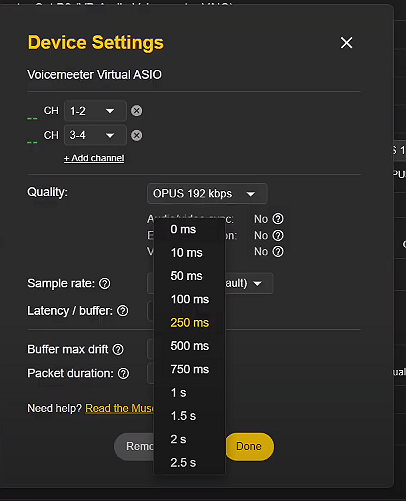This screenshot has width=406, height=501.
Task: Close the Device Settings dialog
Action: click(x=346, y=43)
